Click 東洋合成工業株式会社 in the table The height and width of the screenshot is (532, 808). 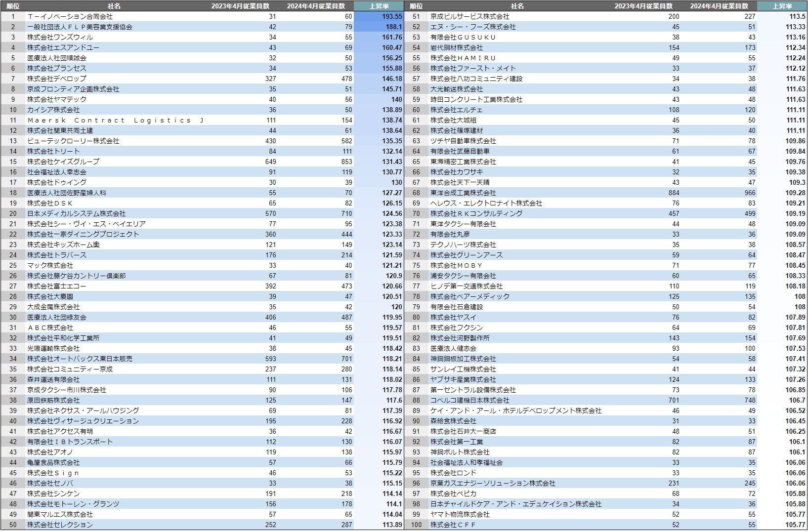click(x=463, y=193)
